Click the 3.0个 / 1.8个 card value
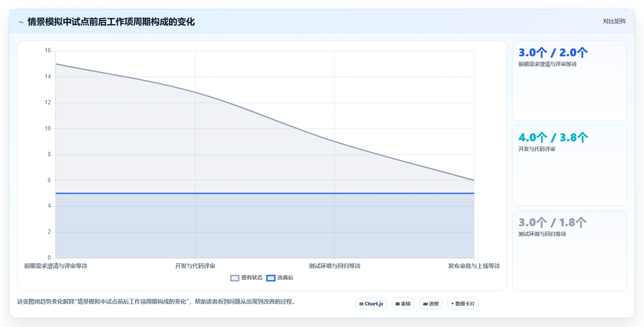The image size is (644, 327). coord(552,223)
